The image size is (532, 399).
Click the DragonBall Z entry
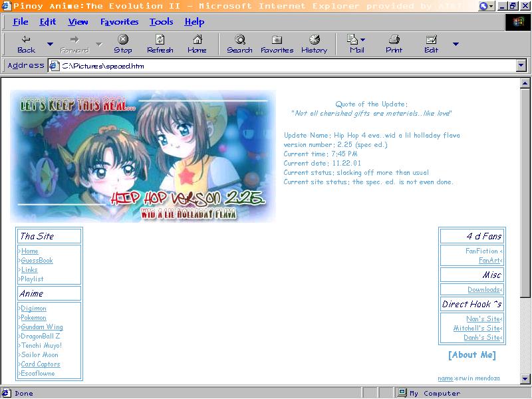point(41,336)
